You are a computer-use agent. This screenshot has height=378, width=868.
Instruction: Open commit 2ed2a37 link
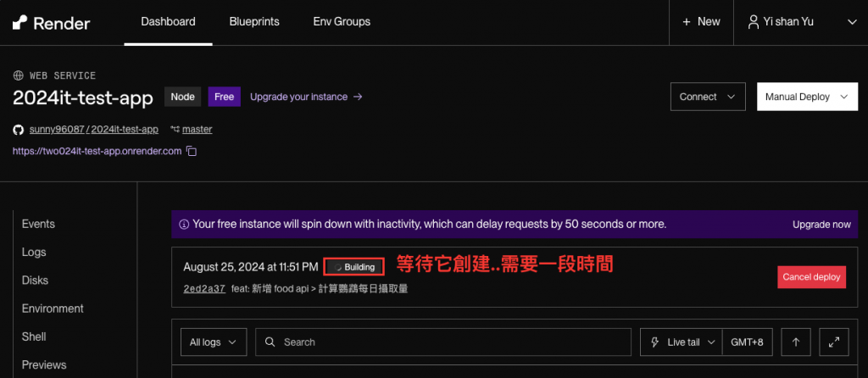pyautogui.click(x=204, y=289)
